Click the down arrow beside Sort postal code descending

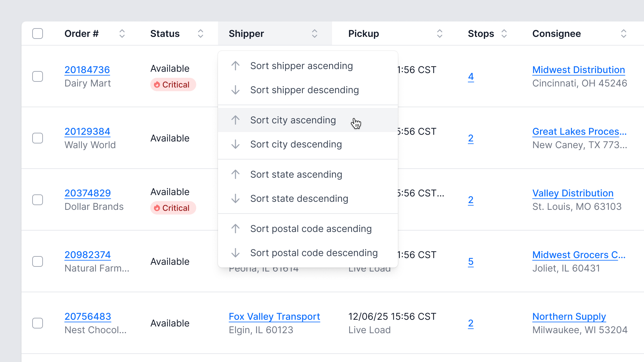pos(235,253)
